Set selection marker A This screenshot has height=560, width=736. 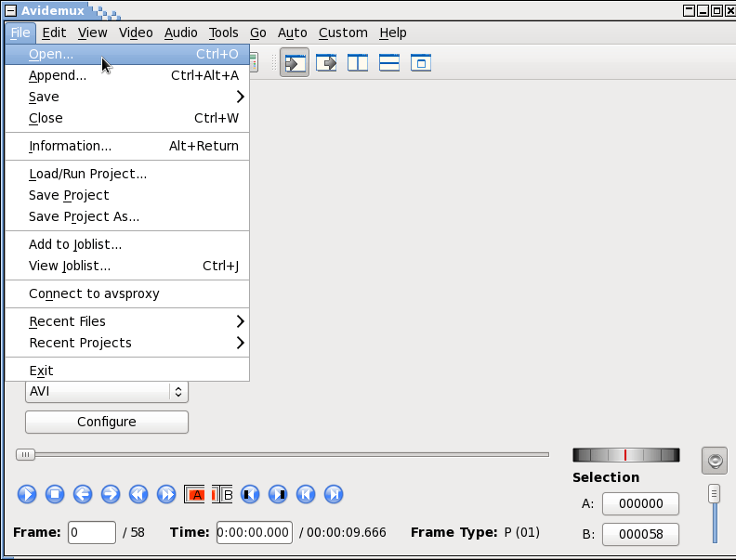tap(194, 494)
